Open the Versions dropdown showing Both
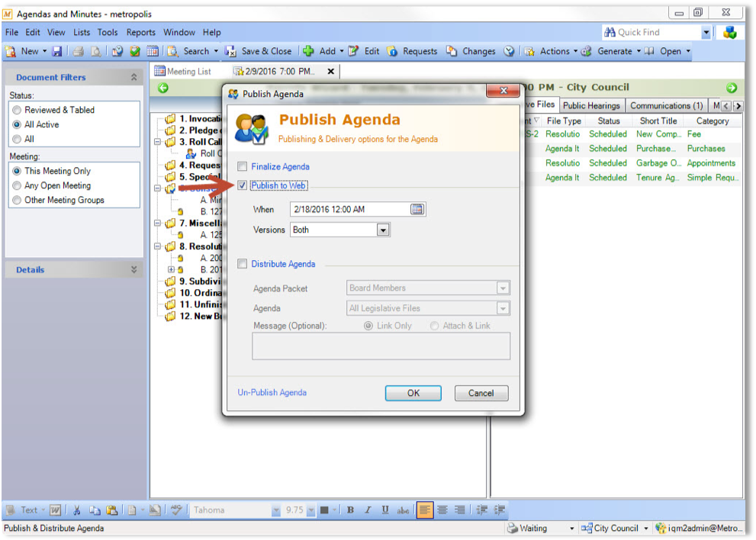 click(x=383, y=230)
